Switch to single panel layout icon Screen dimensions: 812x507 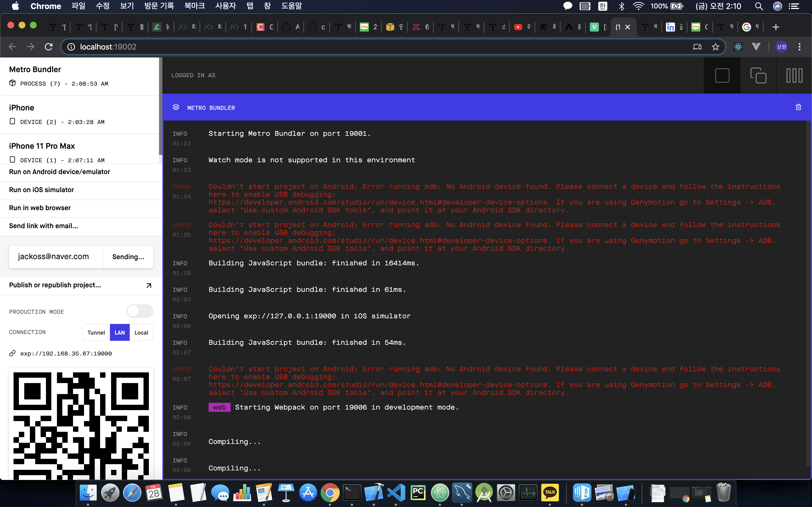[722, 75]
